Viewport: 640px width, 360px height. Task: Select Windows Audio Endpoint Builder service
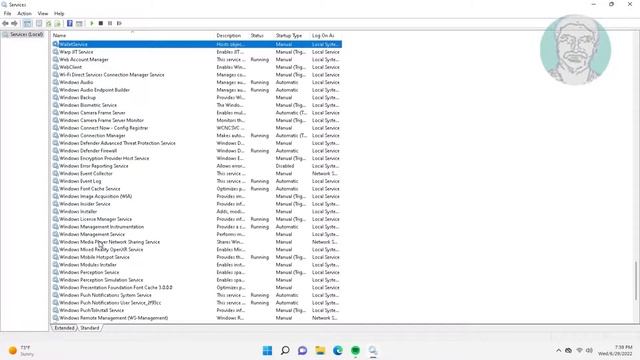(197, 90)
